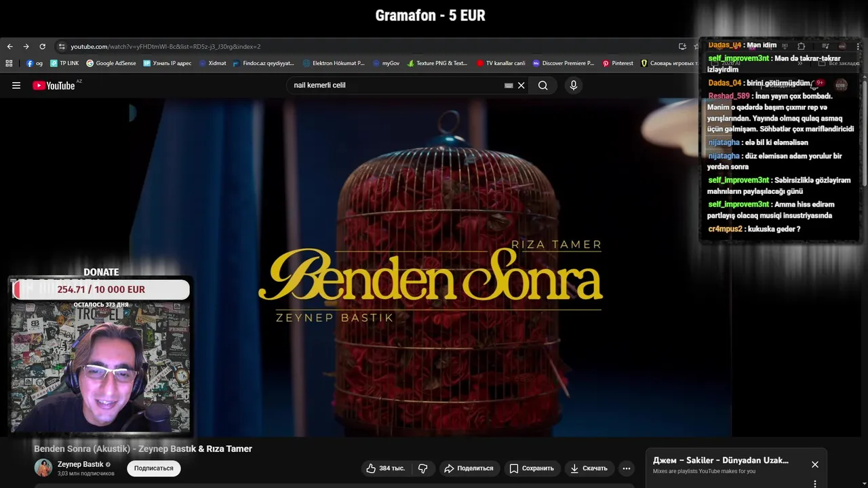Reload the page with the refresh icon
868x488 pixels.
pyautogui.click(x=42, y=46)
